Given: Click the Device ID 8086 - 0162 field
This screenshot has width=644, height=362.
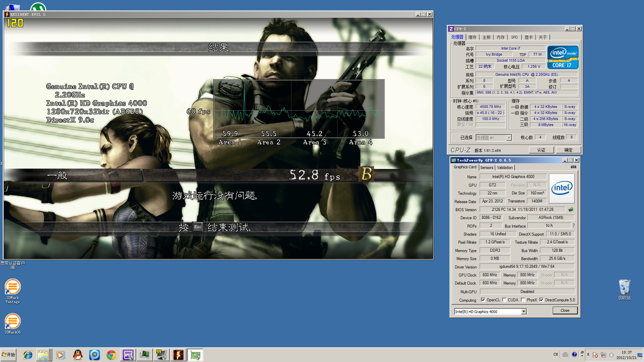Looking at the screenshot, I should (491, 218).
